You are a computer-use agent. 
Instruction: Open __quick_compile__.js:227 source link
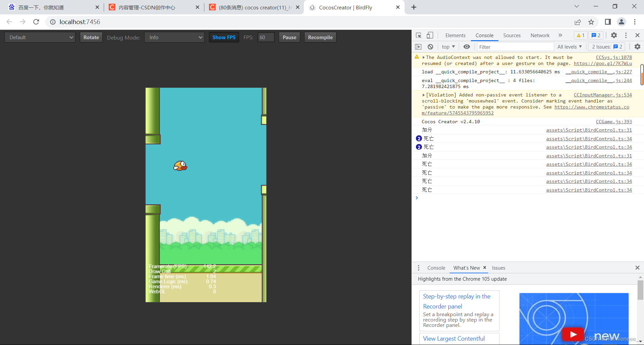(599, 72)
